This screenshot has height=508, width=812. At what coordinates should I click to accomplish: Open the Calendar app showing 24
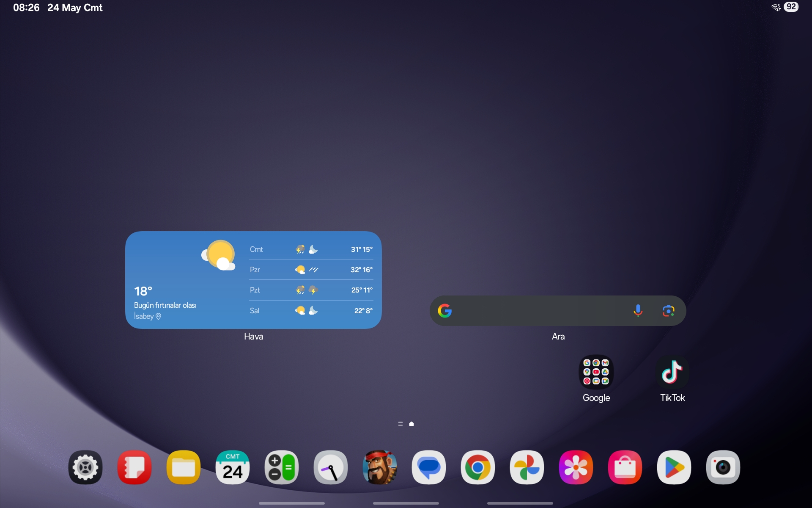click(x=233, y=467)
